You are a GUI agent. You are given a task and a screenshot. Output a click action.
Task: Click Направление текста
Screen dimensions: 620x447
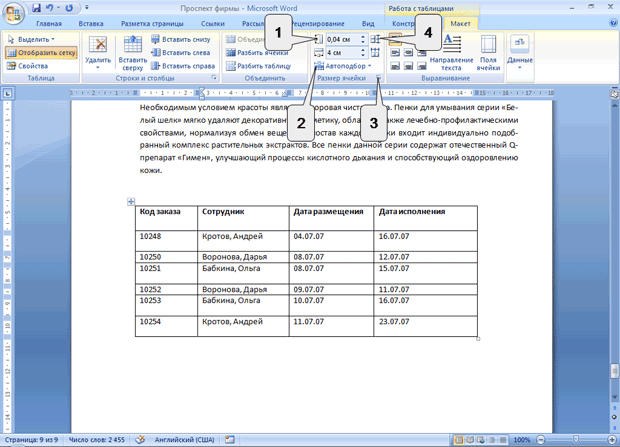(x=452, y=53)
